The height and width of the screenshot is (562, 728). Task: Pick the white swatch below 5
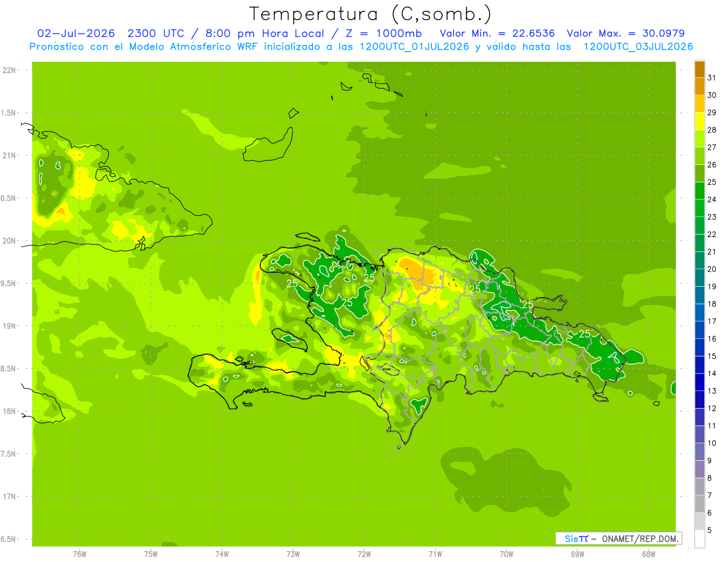point(699,539)
